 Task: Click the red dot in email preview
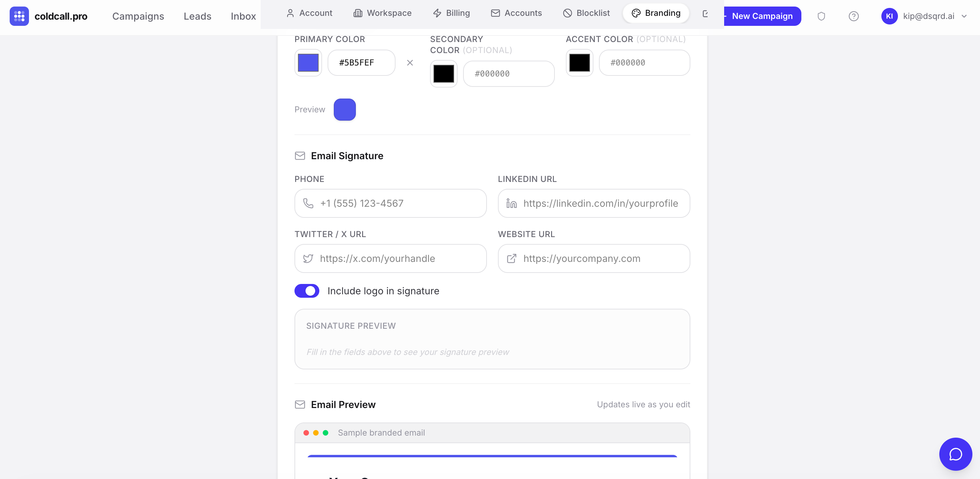[306, 432]
